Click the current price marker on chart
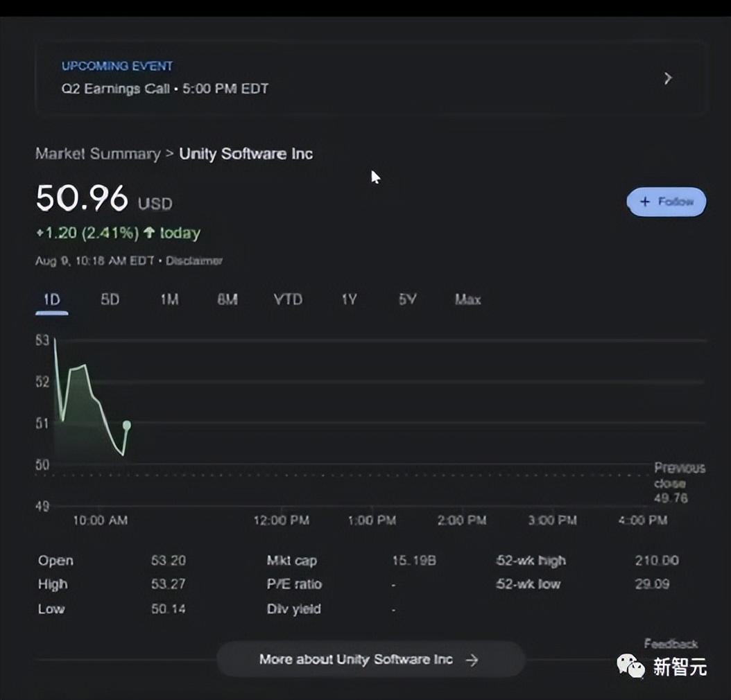 (x=127, y=426)
